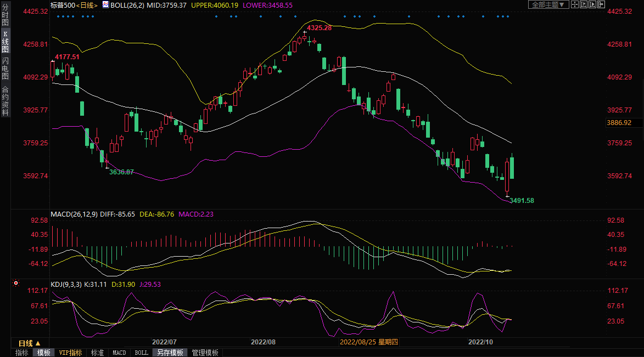Open the VIP指标 tab
Image resolution: width=644 pixels, height=357 pixels.
(x=70, y=353)
